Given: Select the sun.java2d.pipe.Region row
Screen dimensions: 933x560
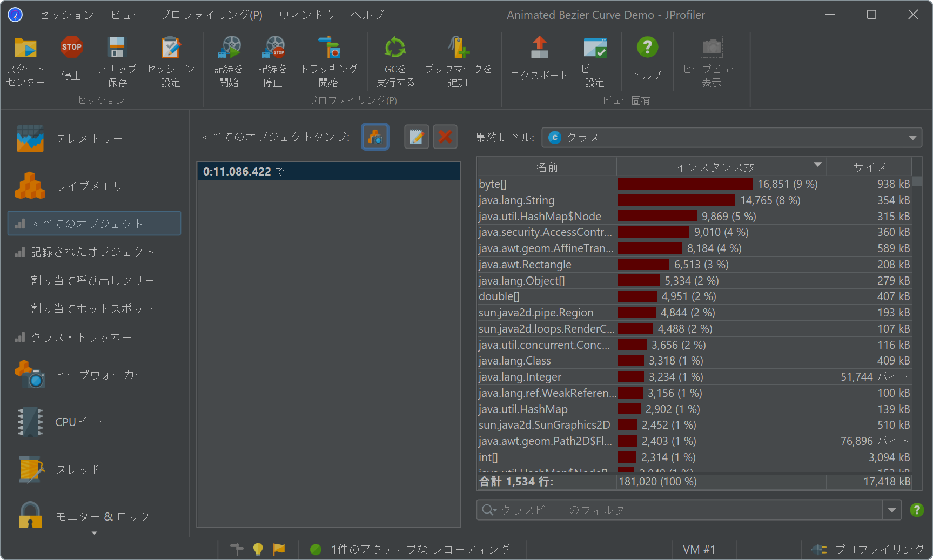Looking at the screenshot, I should (x=694, y=313).
